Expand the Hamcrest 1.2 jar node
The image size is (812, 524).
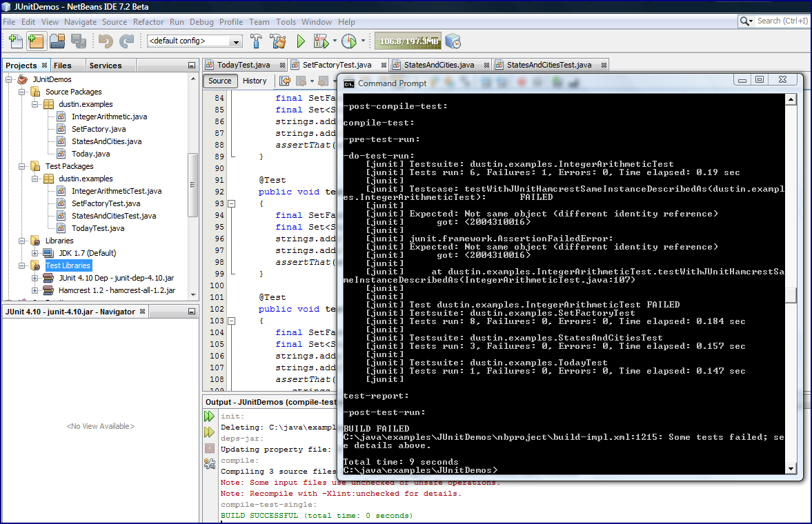tap(34, 290)
